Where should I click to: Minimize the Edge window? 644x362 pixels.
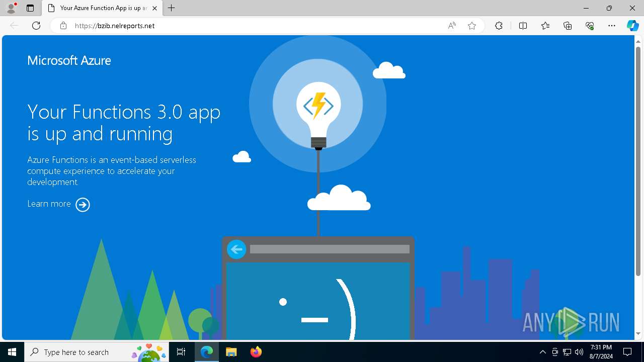pos(586,8)
